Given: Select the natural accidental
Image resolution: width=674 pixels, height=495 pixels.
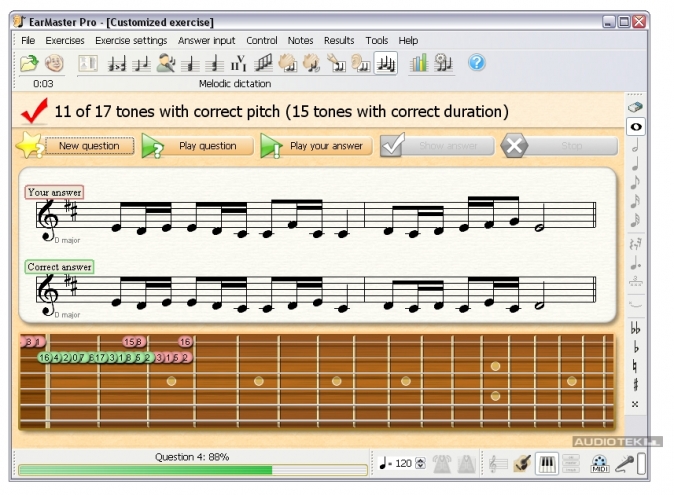Looking at the screenshot, I should coord(635,366).
